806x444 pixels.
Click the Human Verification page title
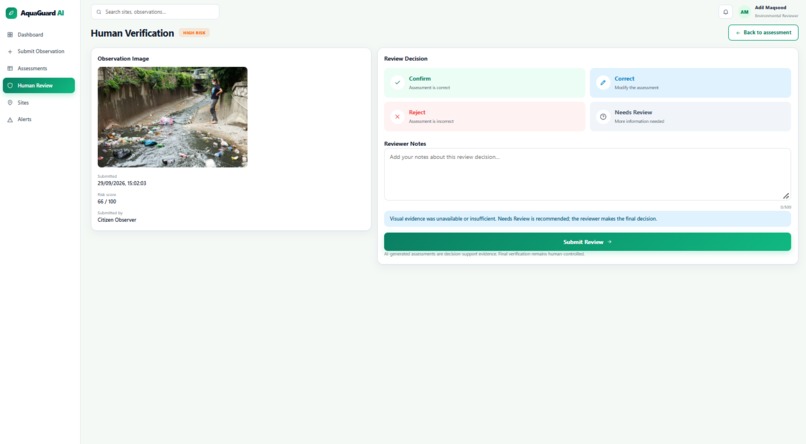(132, 33)
